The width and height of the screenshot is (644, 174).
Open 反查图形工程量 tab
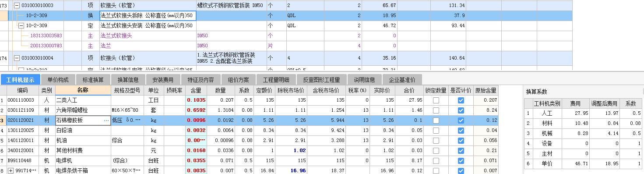pyautogui.click(x=321, y=80)
